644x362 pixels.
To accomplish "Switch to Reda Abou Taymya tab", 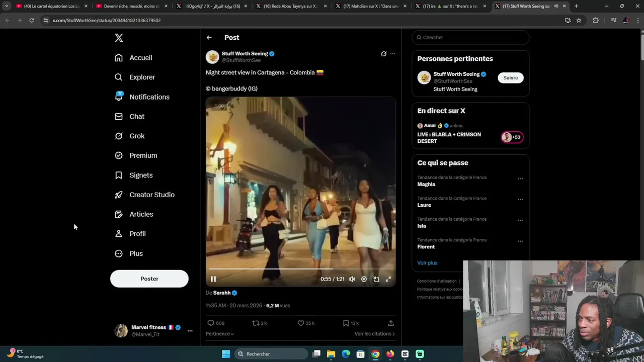I will (292, 6).
